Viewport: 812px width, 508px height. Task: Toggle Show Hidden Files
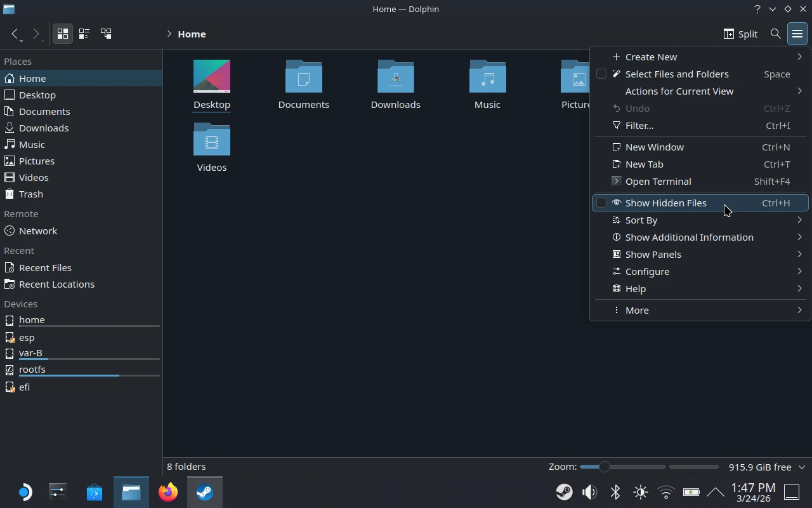tap(665, 203)
